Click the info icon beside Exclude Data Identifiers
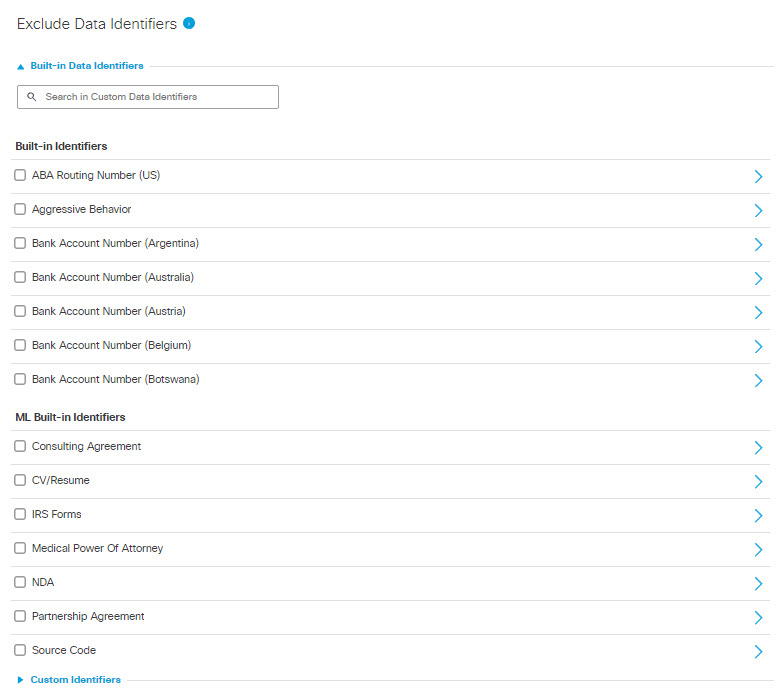The image size is (776, 700). pyautogui.click(x=189, y=23)
